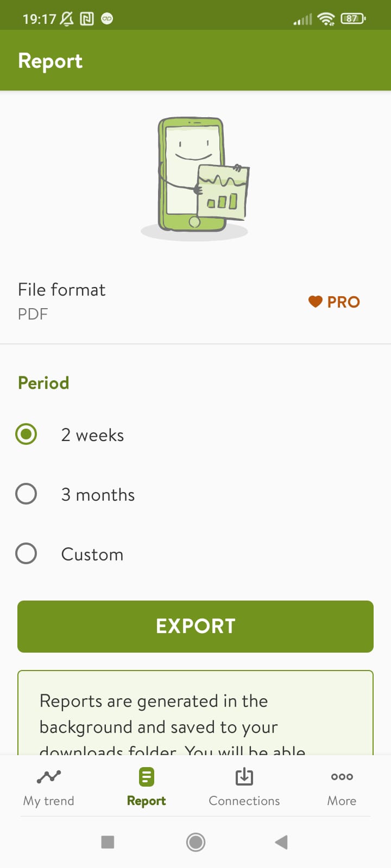Tap the PRO upgrade label

343,302
